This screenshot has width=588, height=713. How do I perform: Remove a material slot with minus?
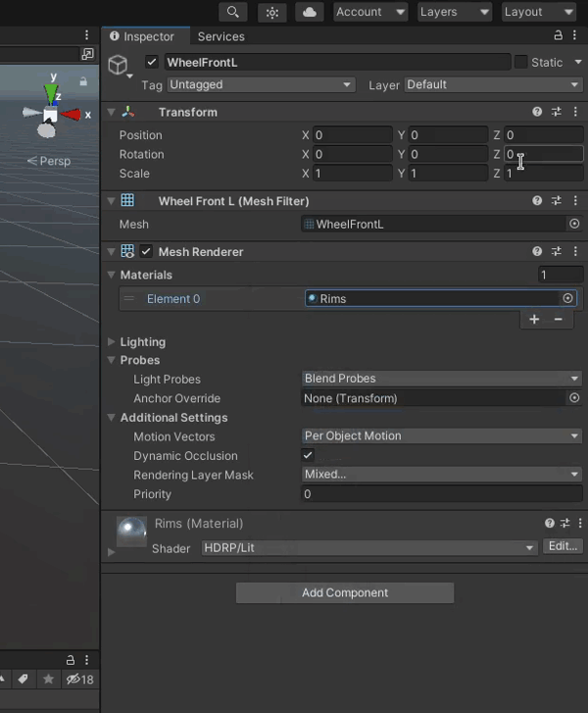coord(559,319)
